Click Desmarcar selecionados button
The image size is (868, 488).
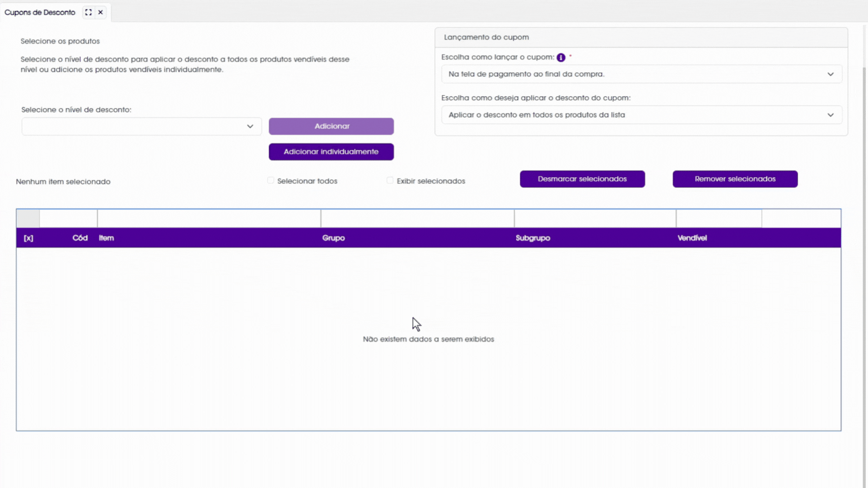582,179
